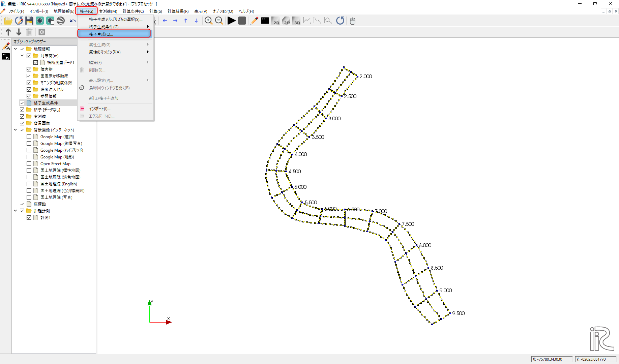Click the mouse hint icon in toolbar
Screen dimensions: 619x364
pyautogui.click(x=353, y=21)
